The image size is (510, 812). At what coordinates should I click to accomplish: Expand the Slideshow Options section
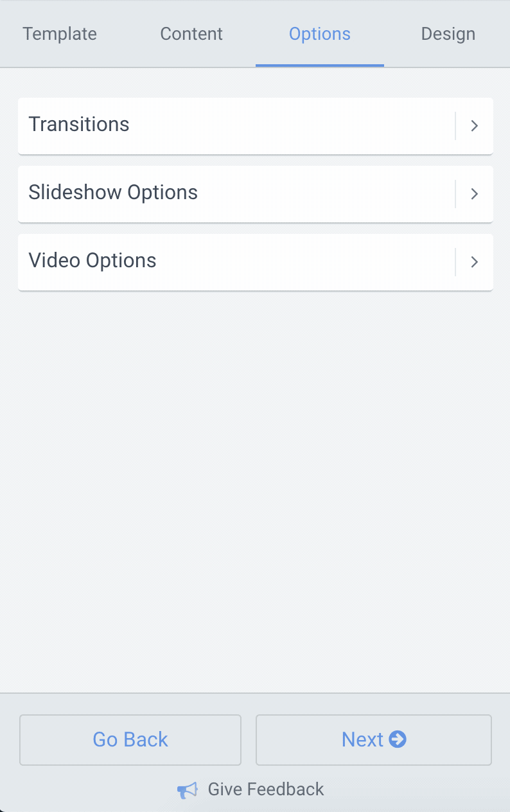256,194
